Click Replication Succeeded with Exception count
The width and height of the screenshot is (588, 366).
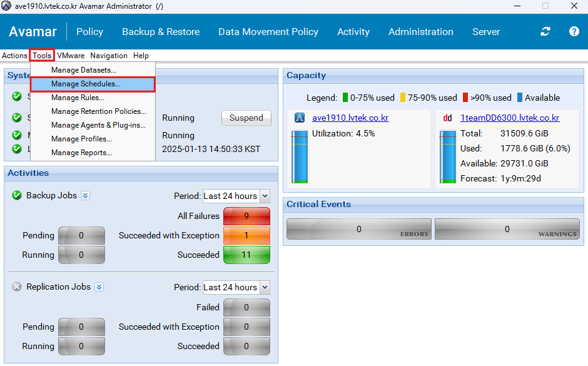coord(246,327)
